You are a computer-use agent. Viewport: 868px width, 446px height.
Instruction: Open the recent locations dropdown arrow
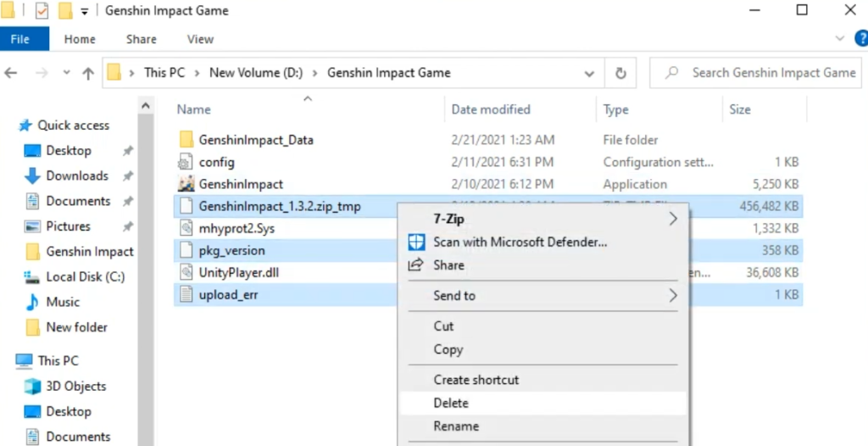pos(66,73)
